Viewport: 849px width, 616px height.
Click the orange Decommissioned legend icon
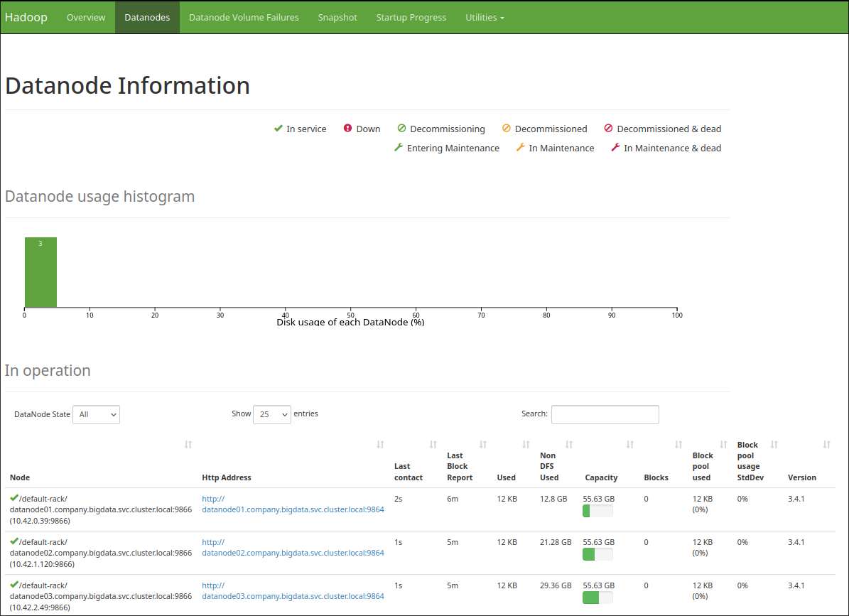click(x=507, y=129)
